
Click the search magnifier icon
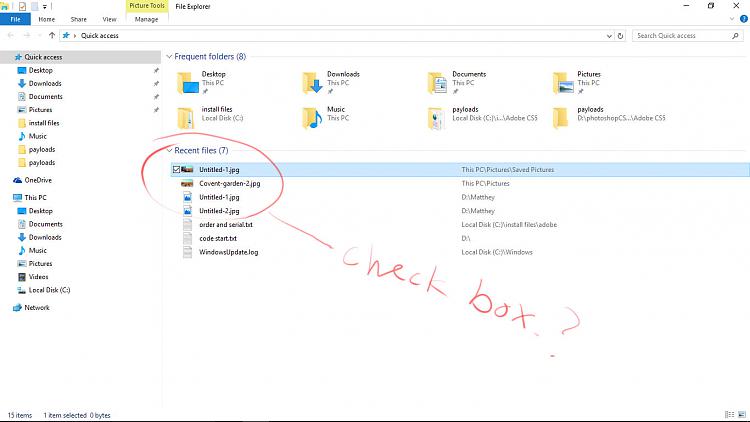point(735,36)
